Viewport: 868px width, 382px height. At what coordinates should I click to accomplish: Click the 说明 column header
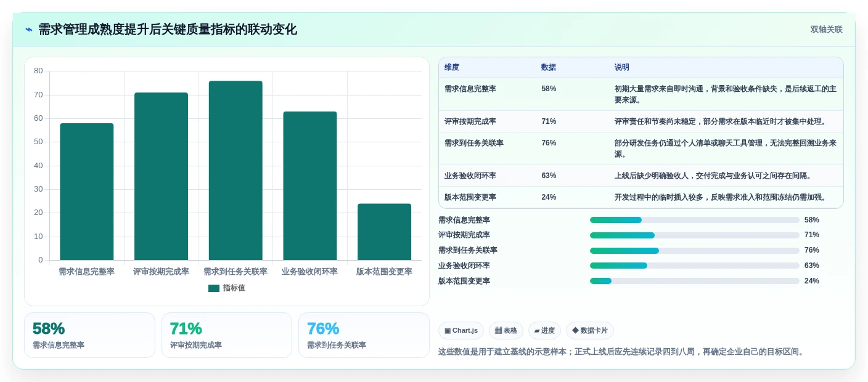[622, 68]
